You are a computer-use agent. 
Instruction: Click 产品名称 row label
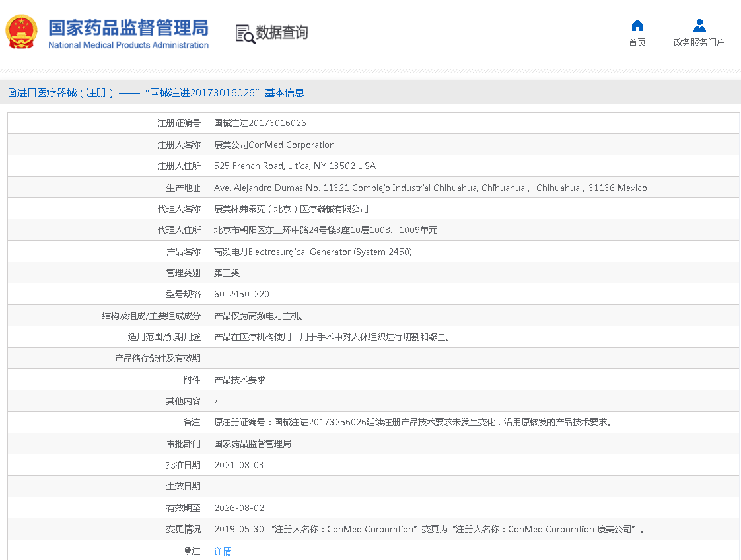184,252
